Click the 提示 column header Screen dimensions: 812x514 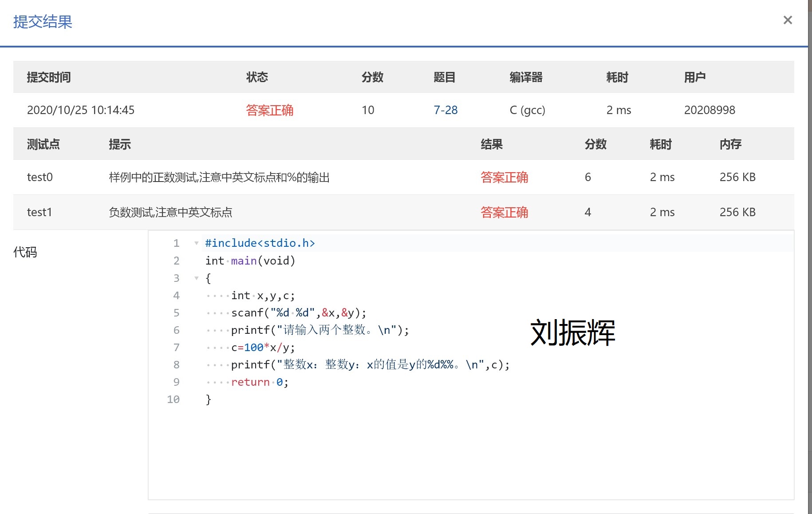pos(120,144)
